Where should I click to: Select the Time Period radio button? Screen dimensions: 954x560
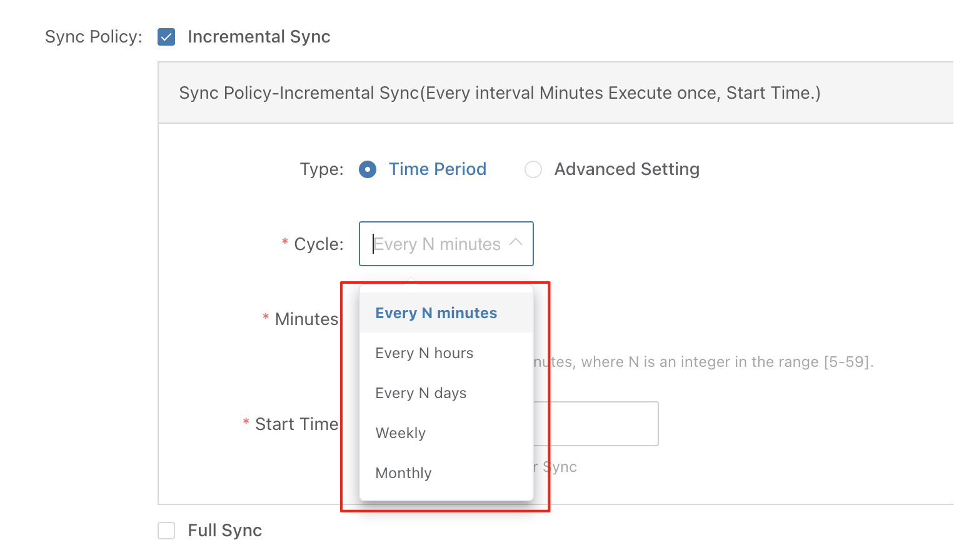pos(368,169)
